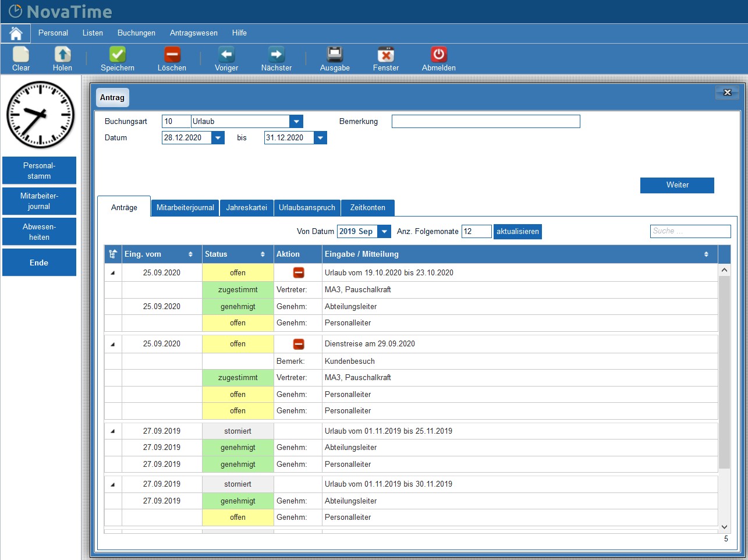
Task: Open the start date 28.12.2020 picker
Action: point(218,138)
